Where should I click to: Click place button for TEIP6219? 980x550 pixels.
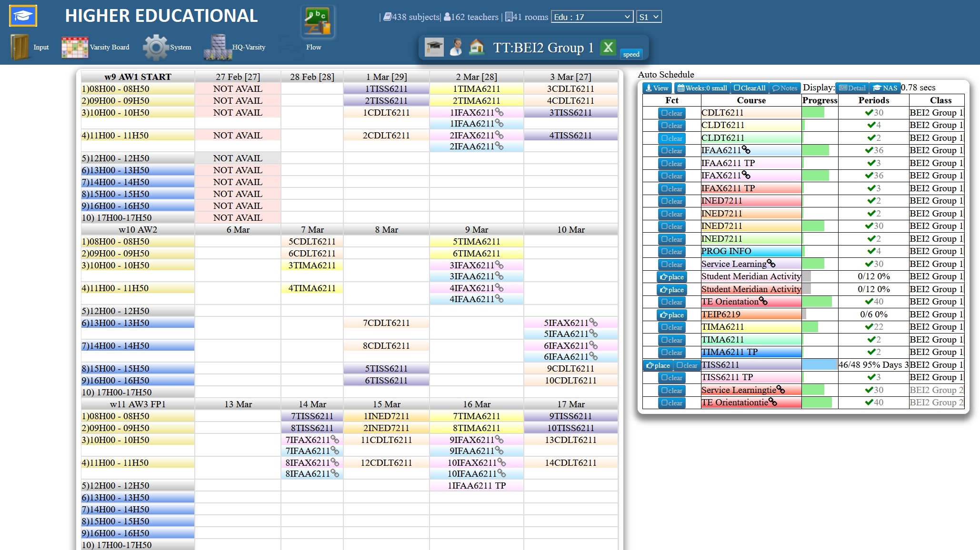[x=671, y=315]
